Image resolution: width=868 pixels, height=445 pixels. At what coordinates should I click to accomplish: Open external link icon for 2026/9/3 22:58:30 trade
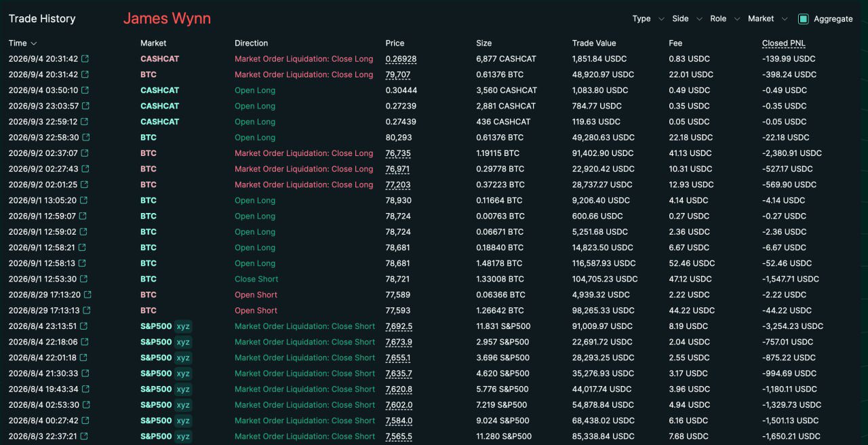tap(85, 138)
